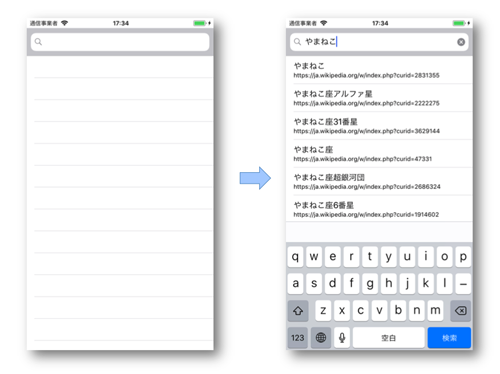
Task: Tap the backspace delete key
Action: 461,311
